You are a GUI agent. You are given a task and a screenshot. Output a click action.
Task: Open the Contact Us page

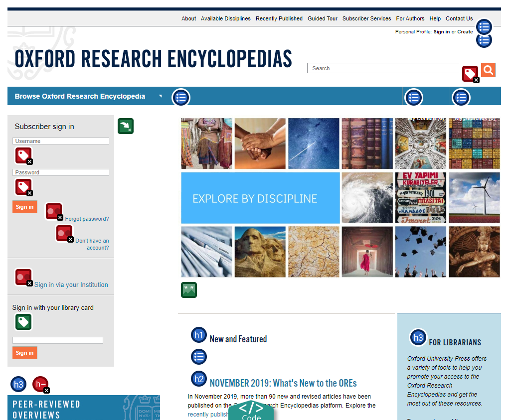click(459, 18)
